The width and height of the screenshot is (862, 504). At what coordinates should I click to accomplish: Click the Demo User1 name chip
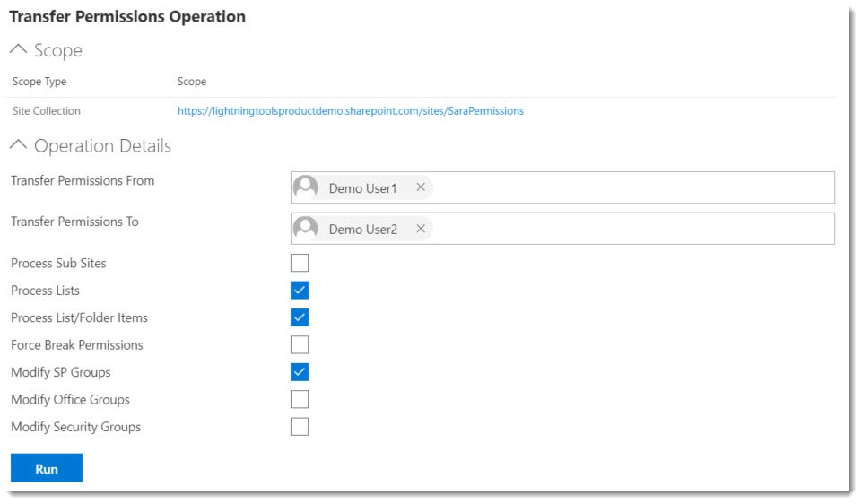tap(363, 188)
